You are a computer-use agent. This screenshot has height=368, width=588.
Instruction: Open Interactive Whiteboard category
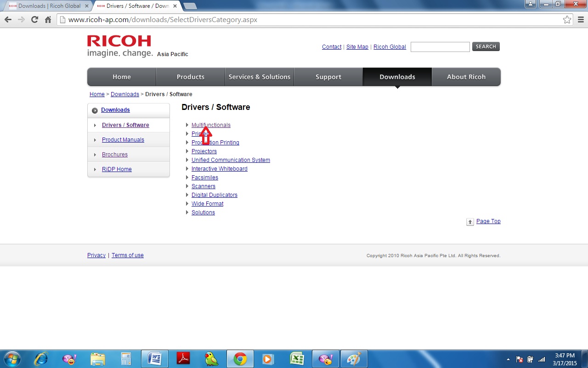pyautogui.click(x=220, y=169)
